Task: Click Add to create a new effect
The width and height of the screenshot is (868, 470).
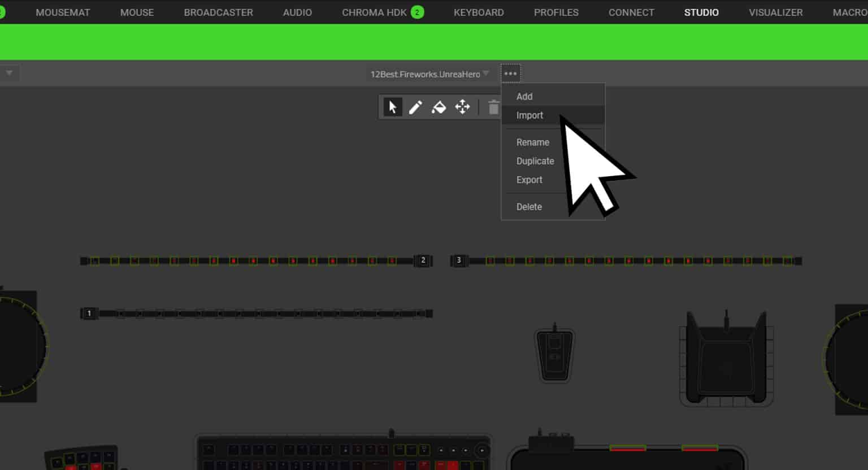Action: point(524,96)
